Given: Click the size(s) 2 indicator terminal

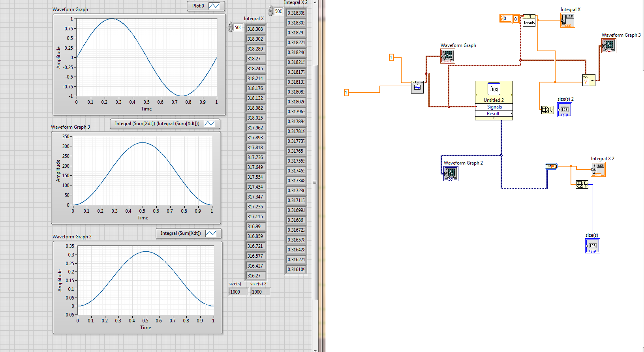Looking at the screenshot, I should [565, 110].
